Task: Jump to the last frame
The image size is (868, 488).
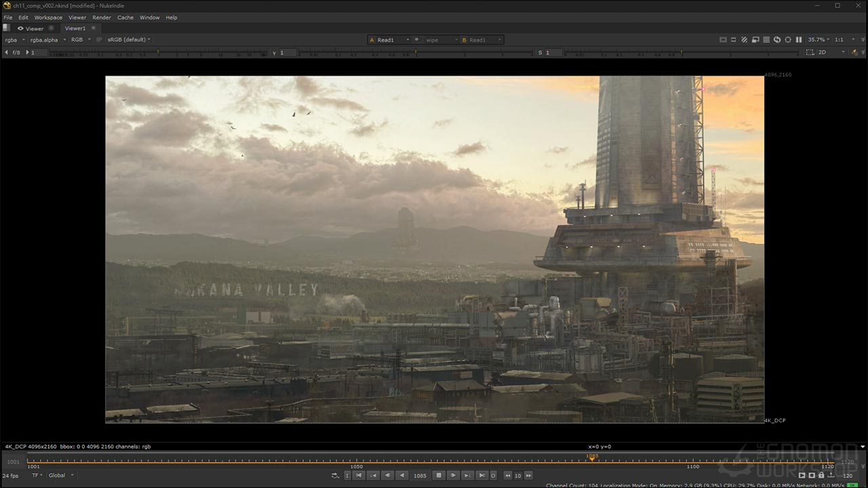Action: (481, 475)
